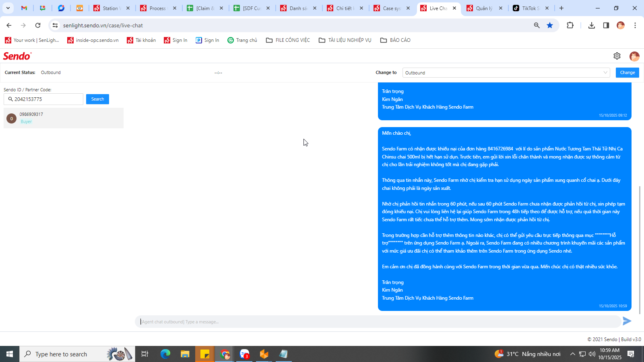644x362 pixels.
Task: Send the message with paper plane icon
Action: (627, 321)
